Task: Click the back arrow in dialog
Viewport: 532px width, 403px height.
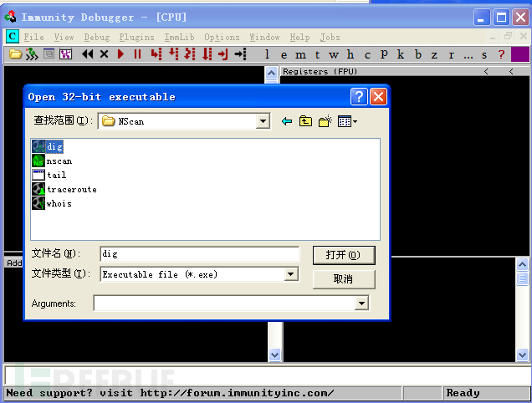Action: pos(287,121)
